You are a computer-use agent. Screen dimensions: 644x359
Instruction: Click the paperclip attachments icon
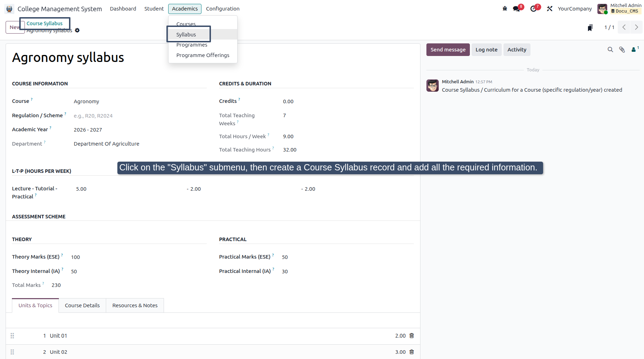[x=622, y=50]
